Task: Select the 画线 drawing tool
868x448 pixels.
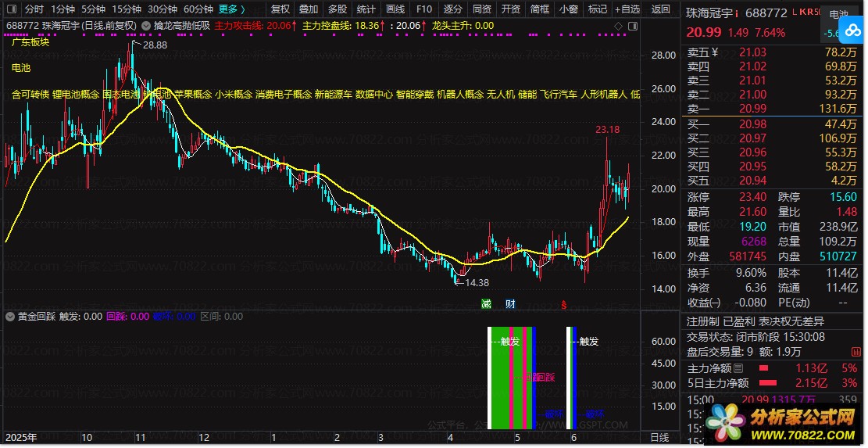Action: 395,9
